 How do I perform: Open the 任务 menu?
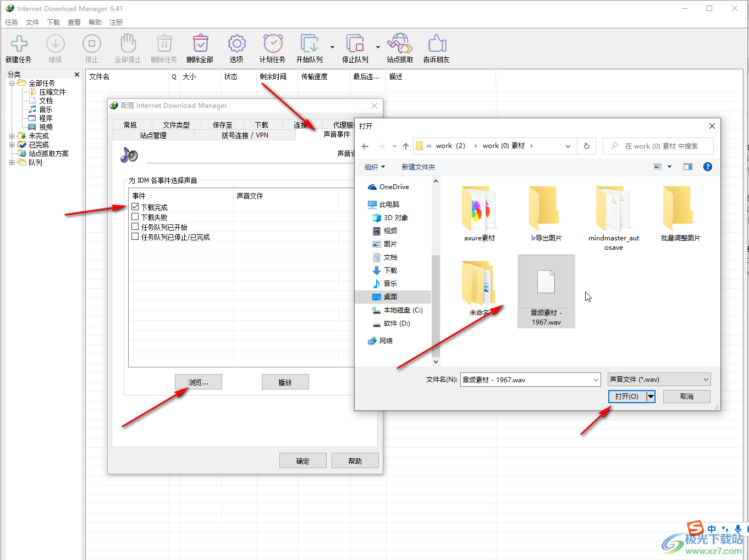12,23
